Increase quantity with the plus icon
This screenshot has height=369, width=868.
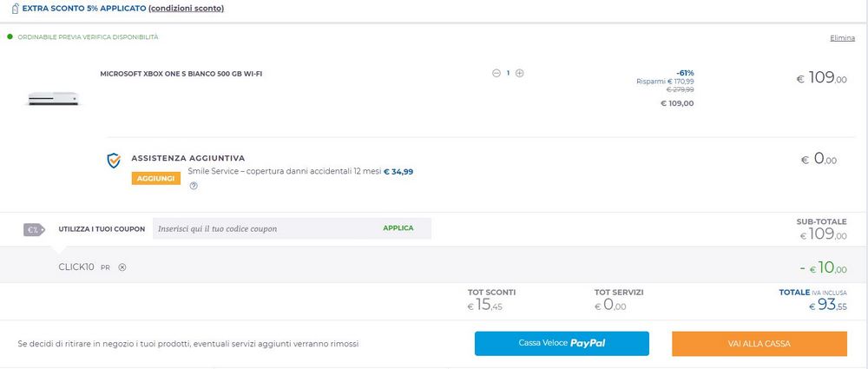[x=519, y=73]
